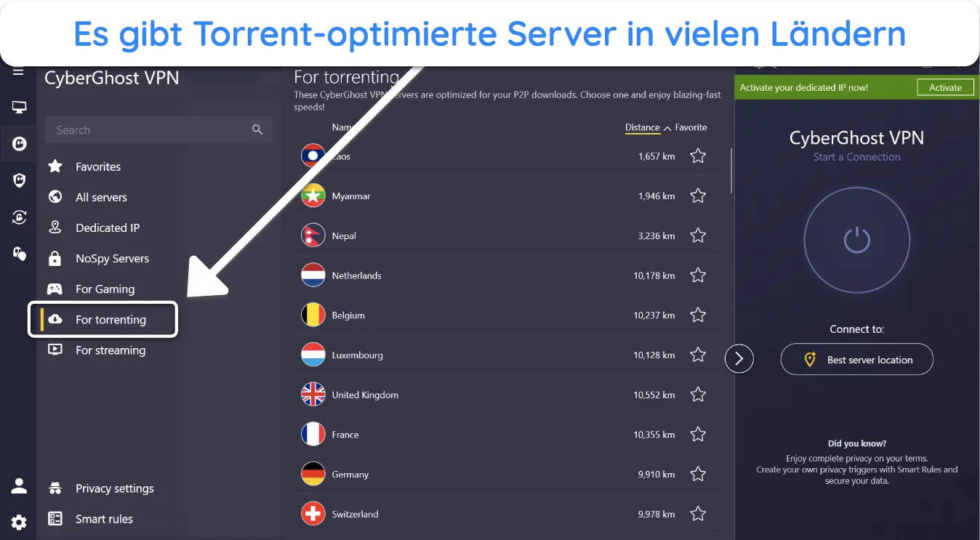The width and height of the screenshot is (980, 540).
Task: Select the United Kingdom server name text
Action: tap(365, 395)
